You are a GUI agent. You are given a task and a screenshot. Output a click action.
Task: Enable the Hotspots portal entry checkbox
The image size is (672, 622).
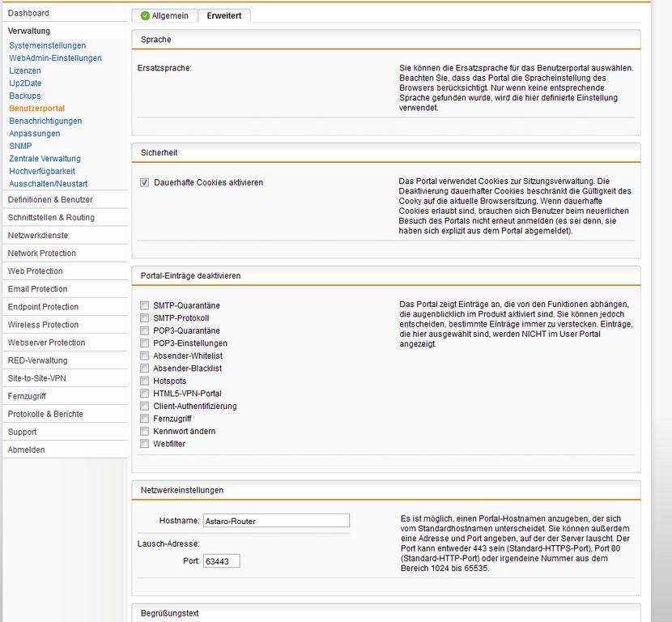[x=144, y=381]
